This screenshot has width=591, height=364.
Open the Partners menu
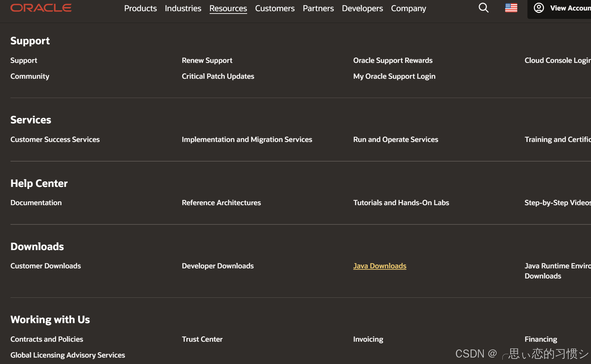tap(318, 8)
